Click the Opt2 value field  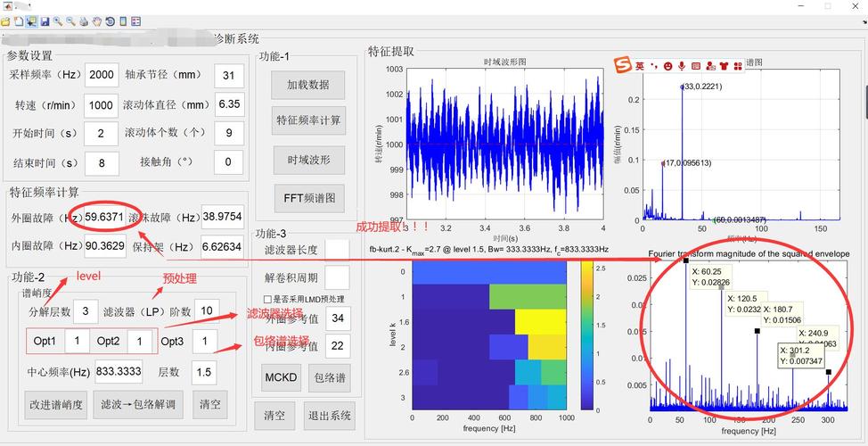(140, 342)
